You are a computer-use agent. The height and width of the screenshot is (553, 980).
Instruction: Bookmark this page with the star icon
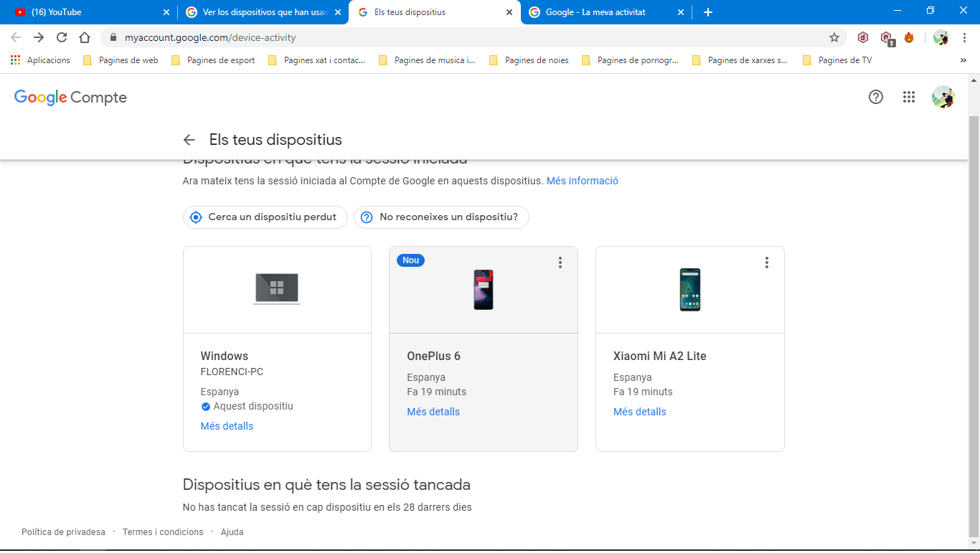coord(834,37)
